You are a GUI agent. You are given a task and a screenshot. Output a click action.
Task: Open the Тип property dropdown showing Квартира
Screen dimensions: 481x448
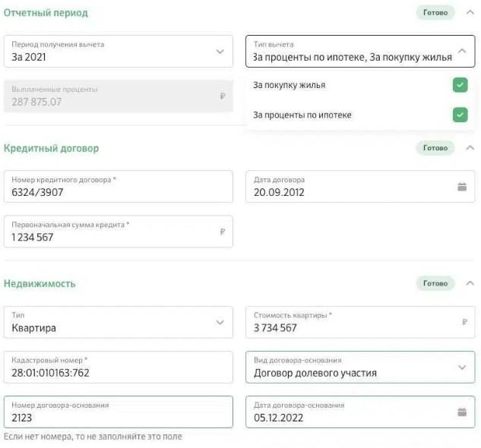[x=220, y=322]
